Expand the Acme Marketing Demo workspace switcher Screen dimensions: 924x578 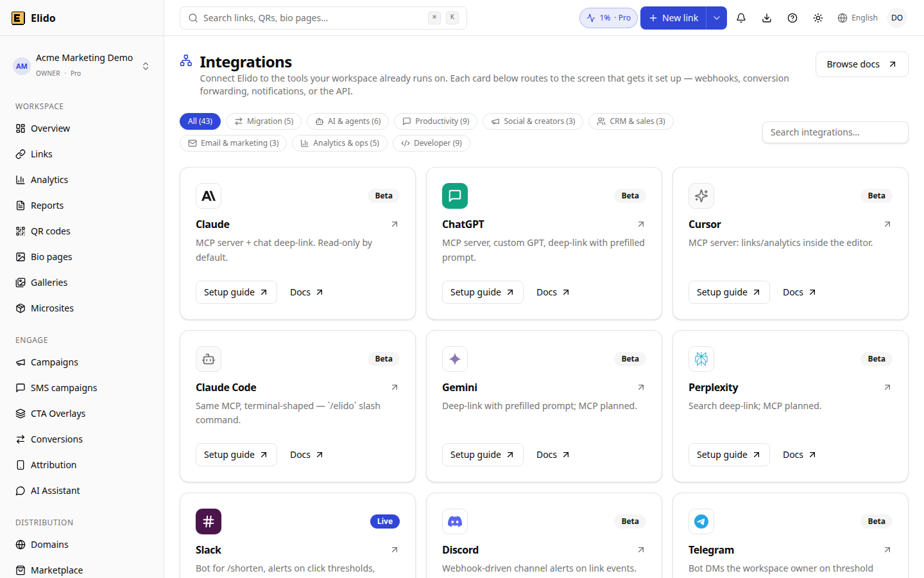pyautogui.click(x=81, y=66)
